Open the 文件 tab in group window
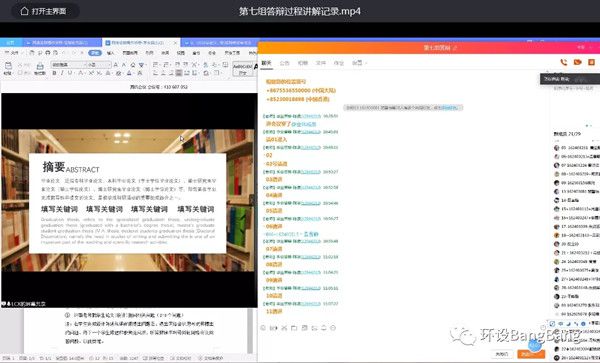 [x=320, y=63]
